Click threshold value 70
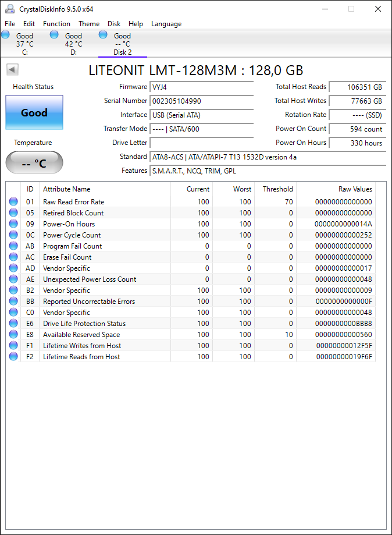Image resolution: width=392 pixels, height=535 pixels. (x=288, y=201)
